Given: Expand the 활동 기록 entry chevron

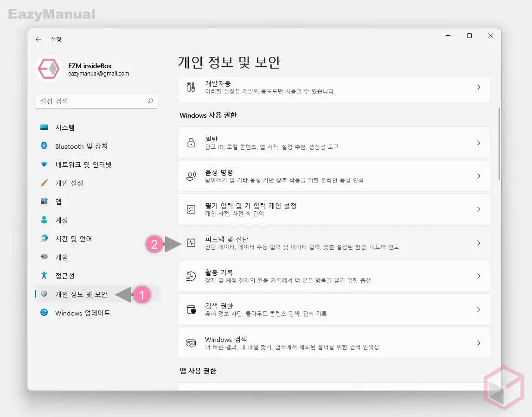Looking at the screenshot, I should [479, 276].
